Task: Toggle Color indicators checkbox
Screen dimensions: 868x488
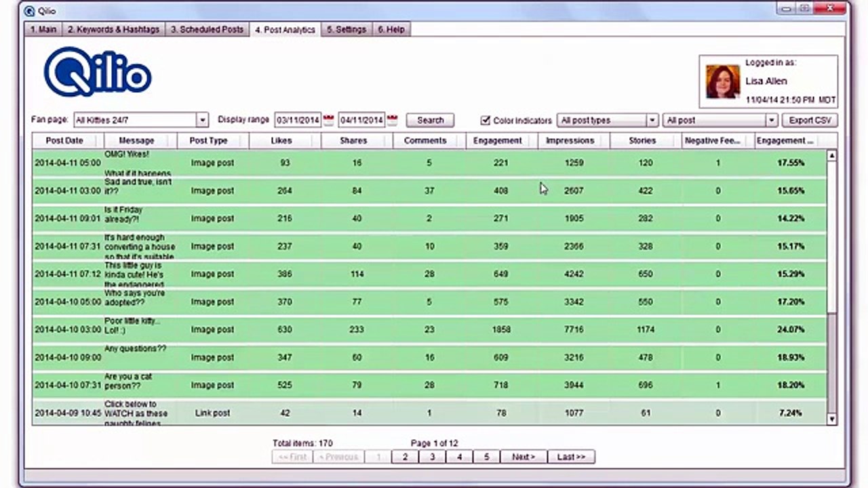Action: [485, 120]
